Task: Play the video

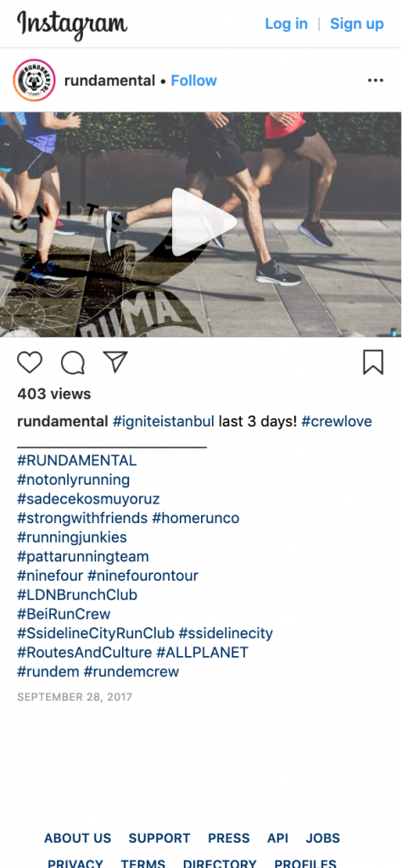Action: click(x=203, y=223)
